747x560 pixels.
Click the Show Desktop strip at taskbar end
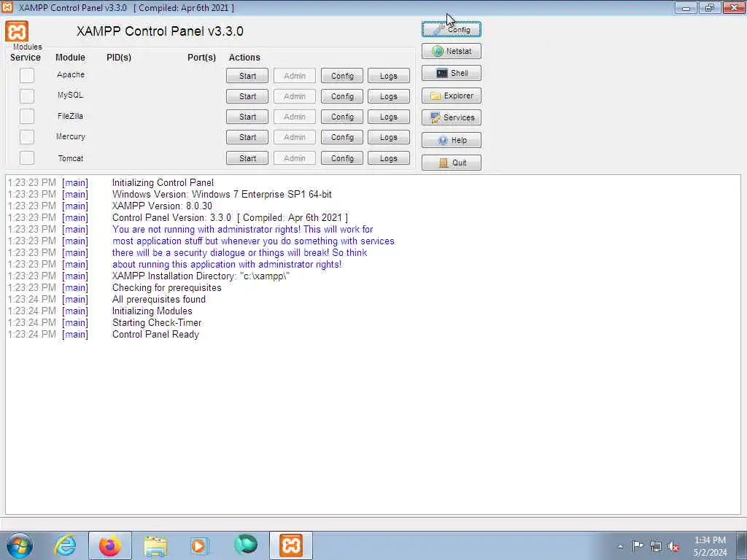[742, 545]
